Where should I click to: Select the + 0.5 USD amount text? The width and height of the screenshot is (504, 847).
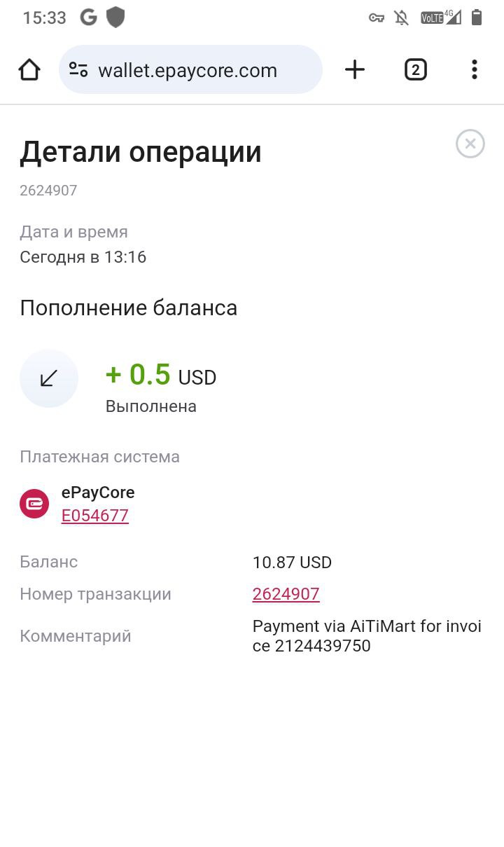[161, 376]
